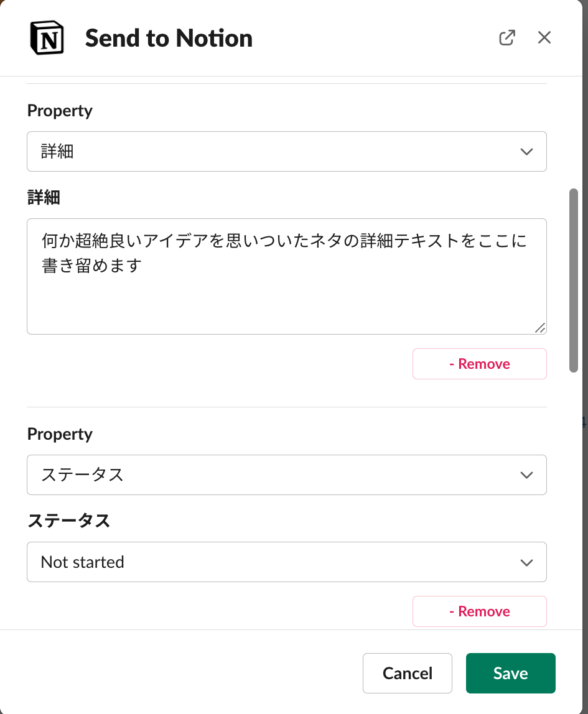Click the chevron beside Not started

[526, 562]
